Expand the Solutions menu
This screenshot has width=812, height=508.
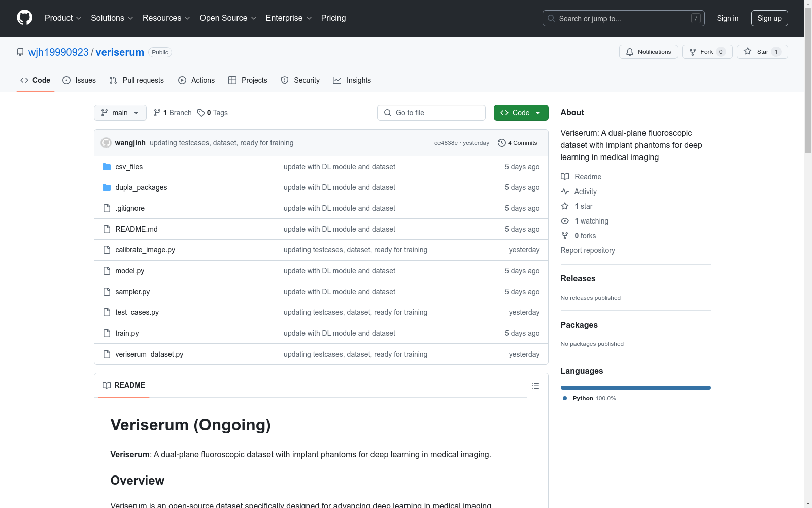(112, 18)
